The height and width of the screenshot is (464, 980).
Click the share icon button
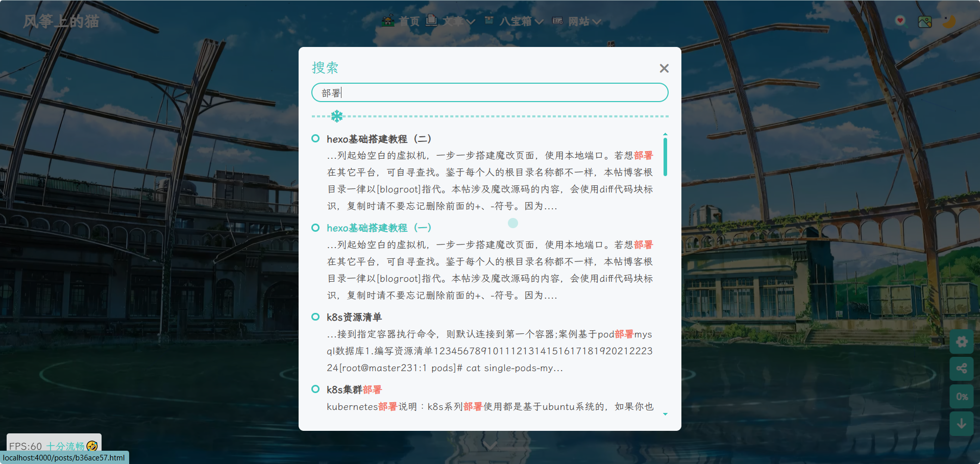point(962,369)
